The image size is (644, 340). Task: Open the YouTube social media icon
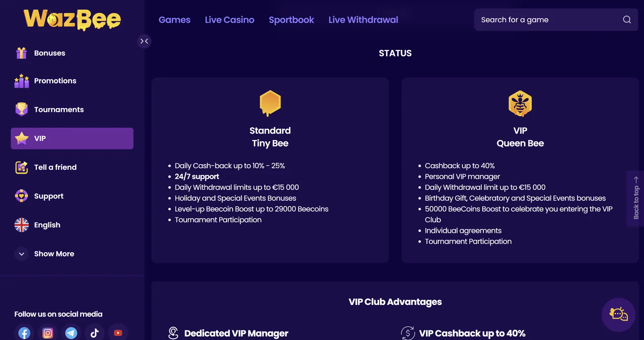[x=118, y=332]
